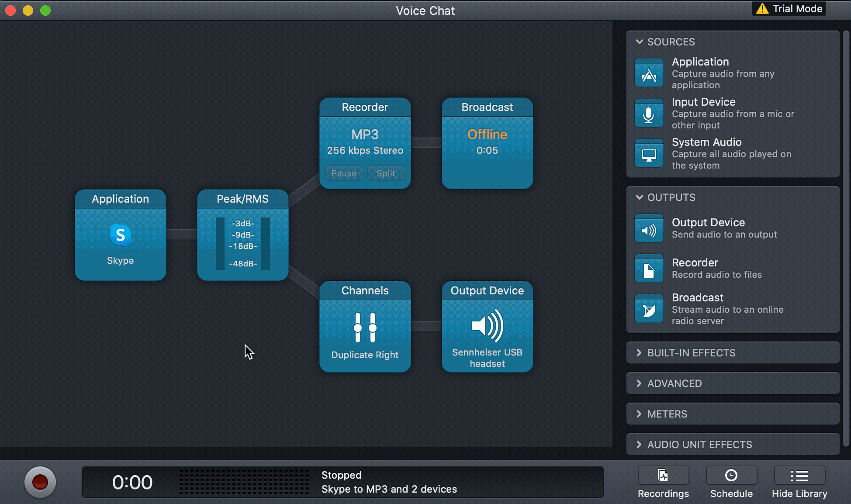Start recording with the red record button
The height and width of the screenshot is (504, 851).
(x=40, y=482)
